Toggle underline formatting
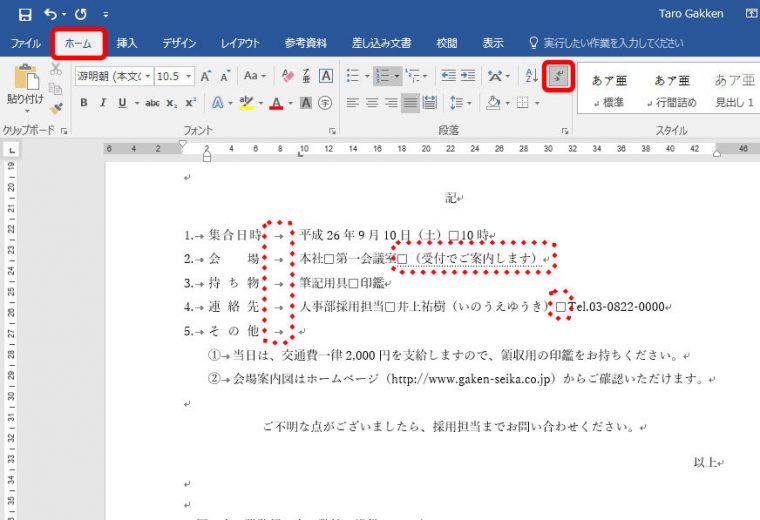 [122, 103]
